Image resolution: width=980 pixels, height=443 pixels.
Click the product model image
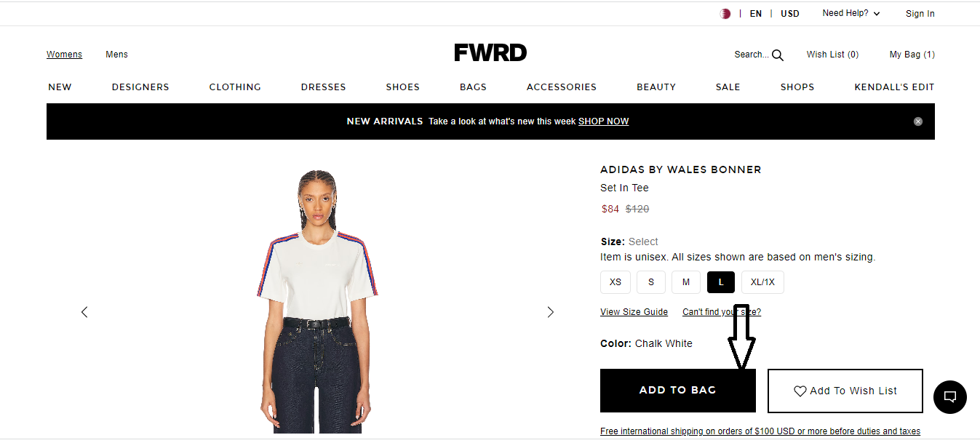(317, 301)
